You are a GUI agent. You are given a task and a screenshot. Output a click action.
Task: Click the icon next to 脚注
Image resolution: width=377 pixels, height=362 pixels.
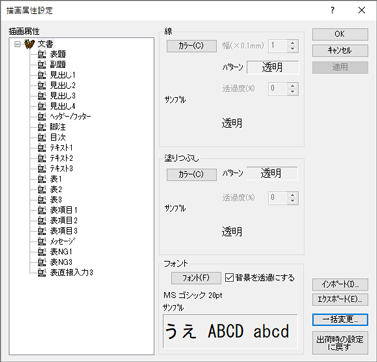42,127
